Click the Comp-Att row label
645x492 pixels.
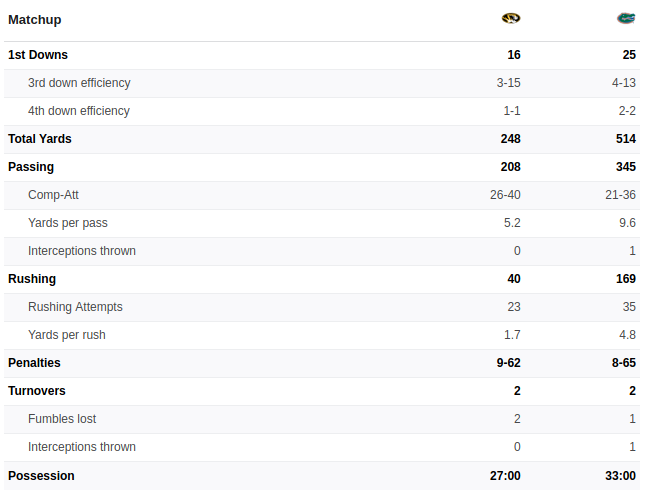pos(53,195)
